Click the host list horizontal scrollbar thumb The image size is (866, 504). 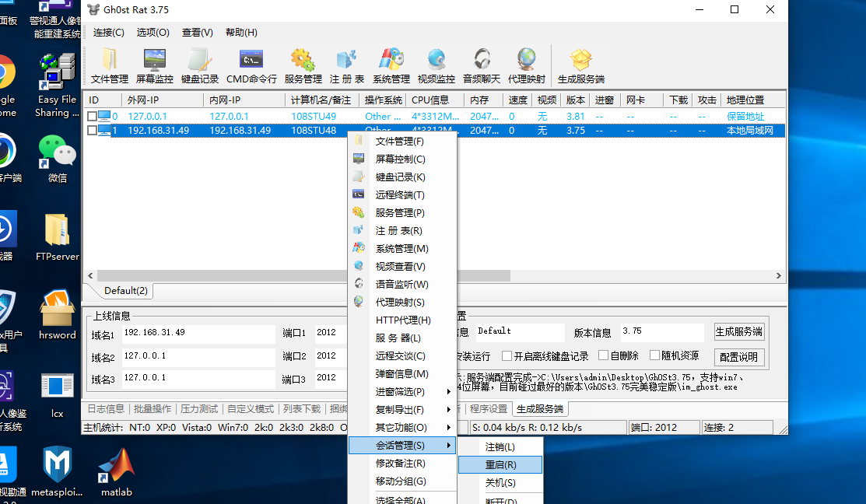tap(303, 275)
